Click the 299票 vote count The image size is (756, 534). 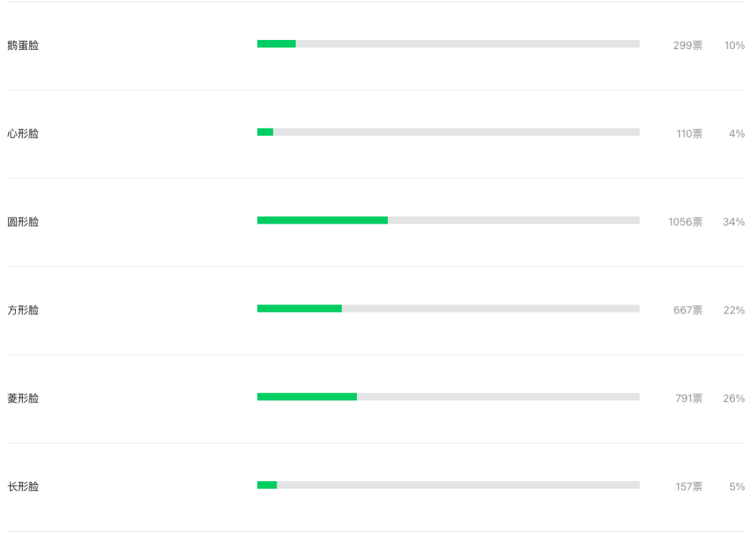tap(688, 46)
